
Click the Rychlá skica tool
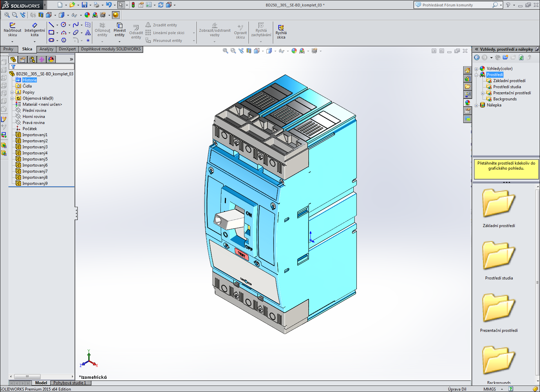coord(281,32)
